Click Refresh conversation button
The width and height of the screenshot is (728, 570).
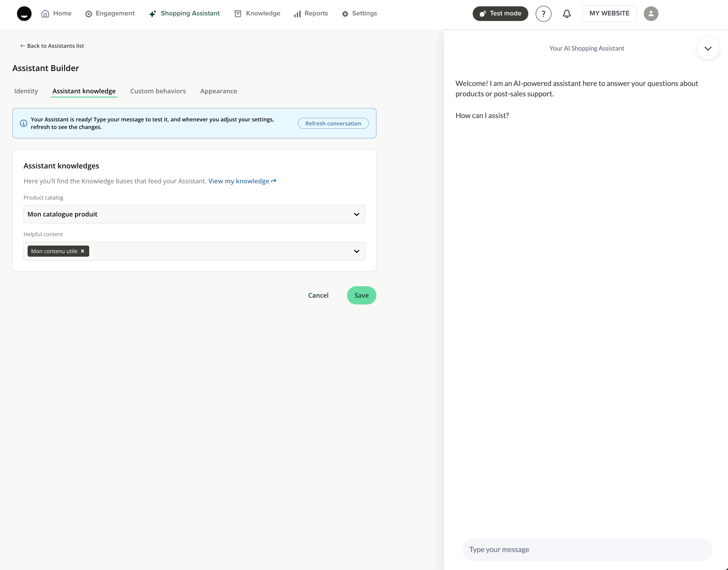[x=333, y=123]
